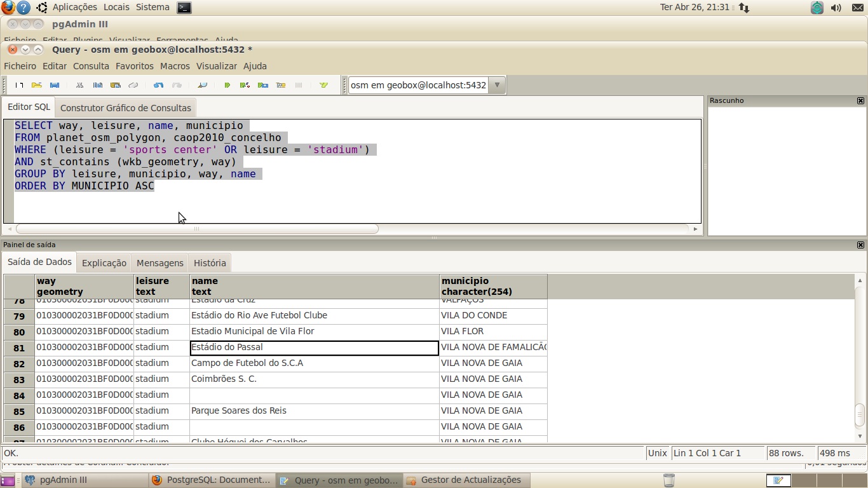Run the query with Execute icon
The image size is (868, 488).
pyautogui.click(x=227, y=85)
